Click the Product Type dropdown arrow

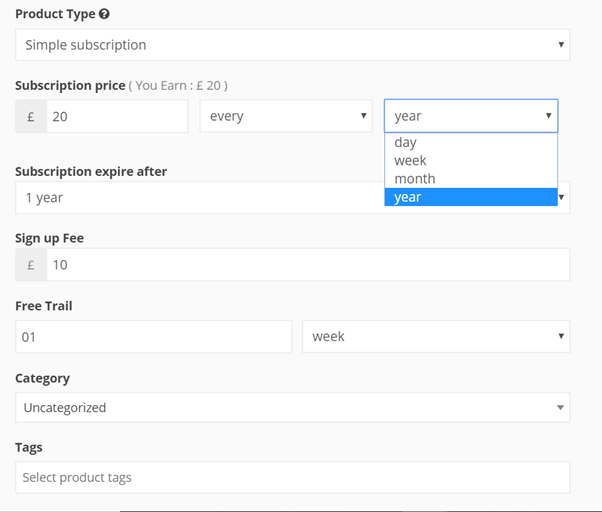[x=560, y=45]
